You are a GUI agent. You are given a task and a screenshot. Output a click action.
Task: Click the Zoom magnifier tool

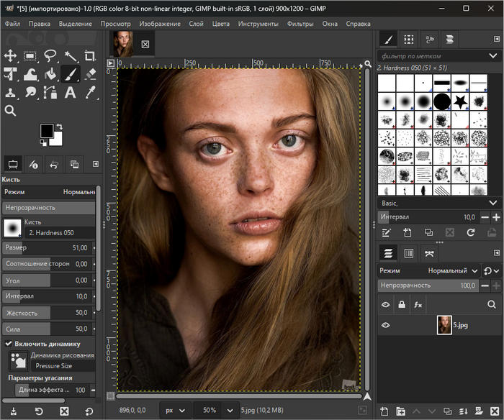(x=11, y=110)
